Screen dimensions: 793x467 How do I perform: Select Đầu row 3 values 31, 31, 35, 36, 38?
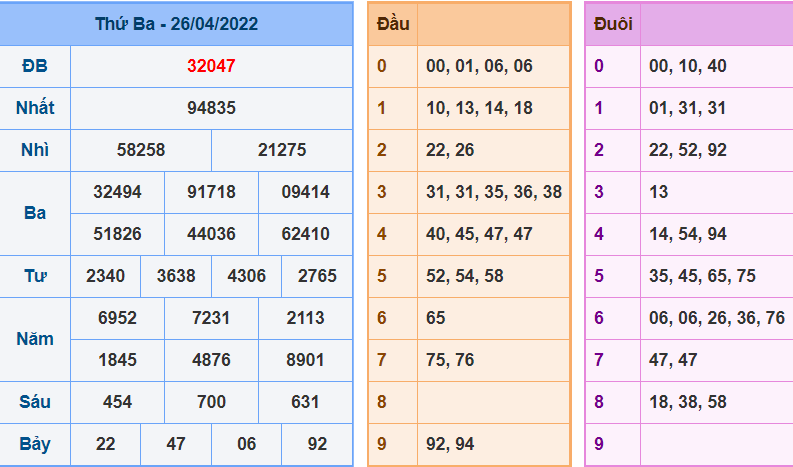tap(494, 192)
